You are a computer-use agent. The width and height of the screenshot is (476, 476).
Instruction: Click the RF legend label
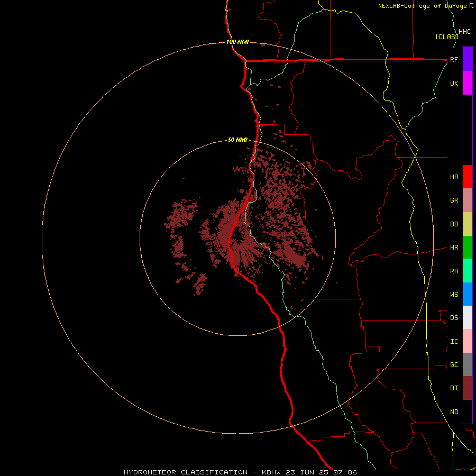pyautogui.click(x=454, y=59)
